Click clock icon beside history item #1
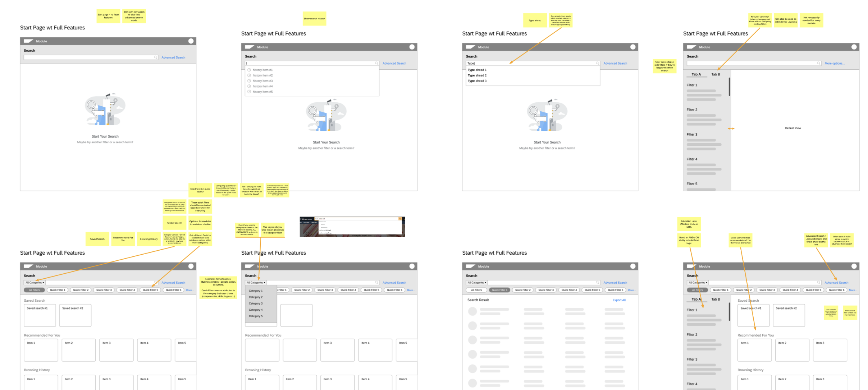Viewport: 868px width, 390px height. point(249,70)
